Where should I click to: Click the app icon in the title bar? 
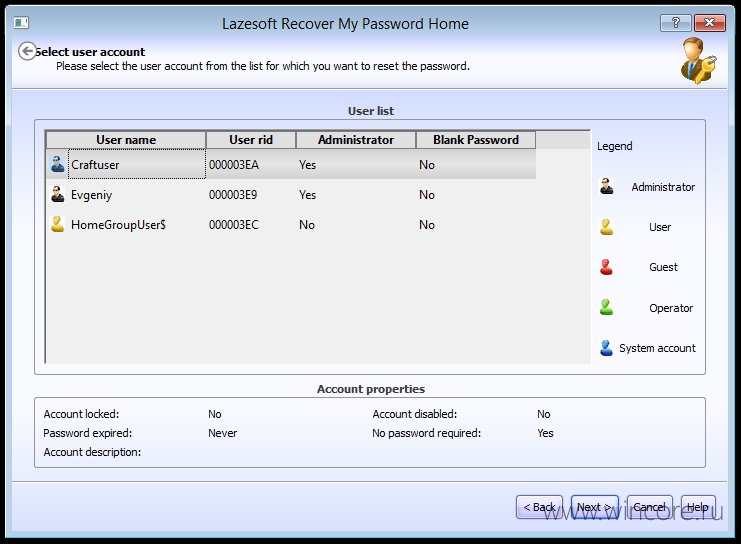point(21,22)
